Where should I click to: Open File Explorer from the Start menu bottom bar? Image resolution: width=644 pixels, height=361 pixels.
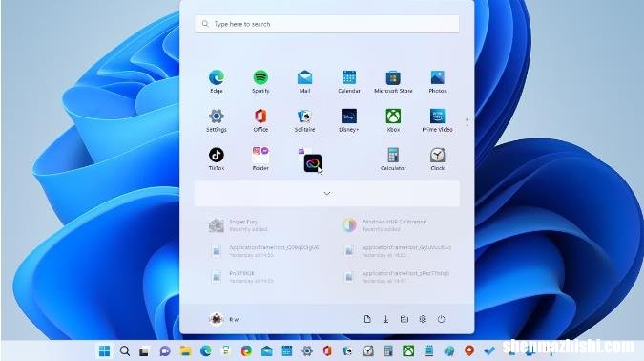pos(405,319)
